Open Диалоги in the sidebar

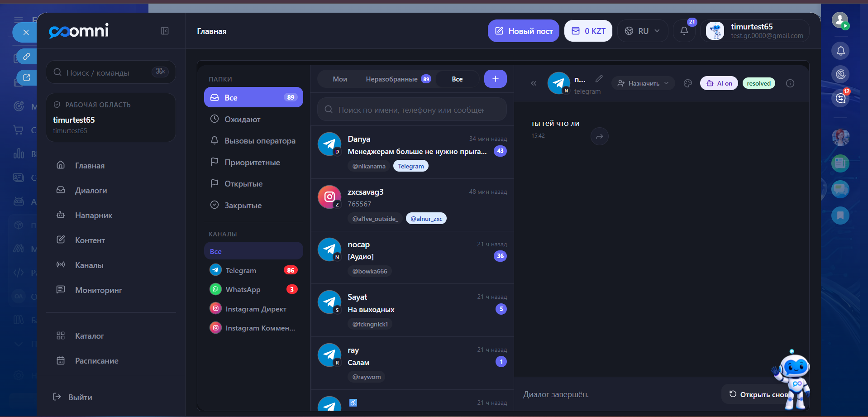click(111, 190)
